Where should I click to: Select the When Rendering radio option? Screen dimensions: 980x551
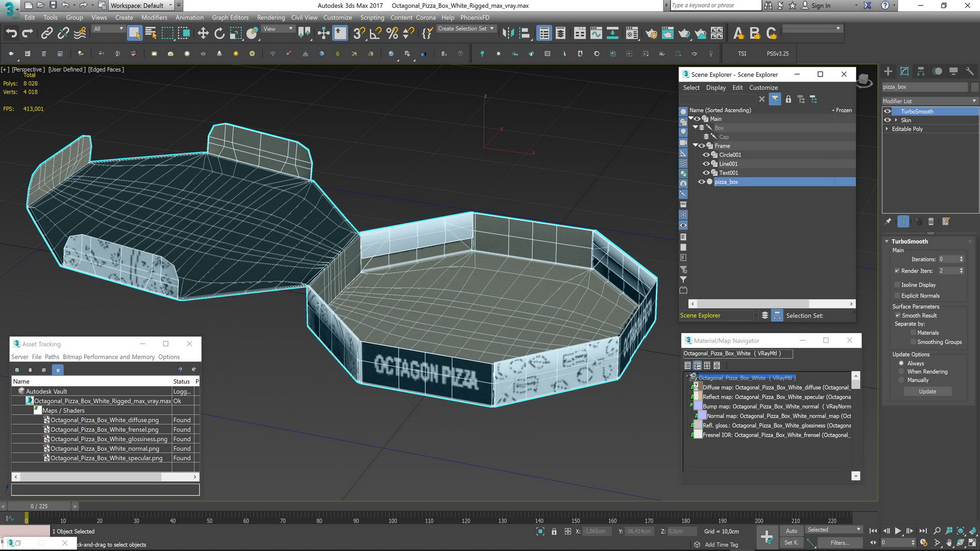pyautogui.click(x=901, y=371)
